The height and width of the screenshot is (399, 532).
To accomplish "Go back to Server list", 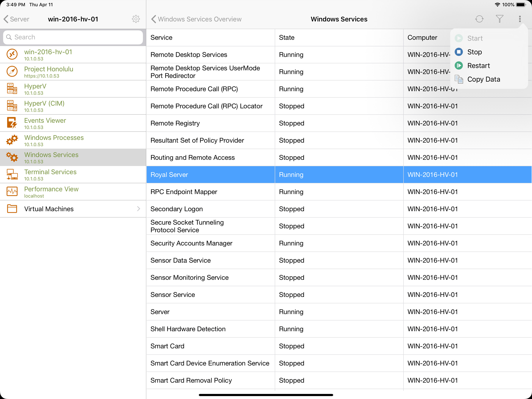I will (17, 19).
